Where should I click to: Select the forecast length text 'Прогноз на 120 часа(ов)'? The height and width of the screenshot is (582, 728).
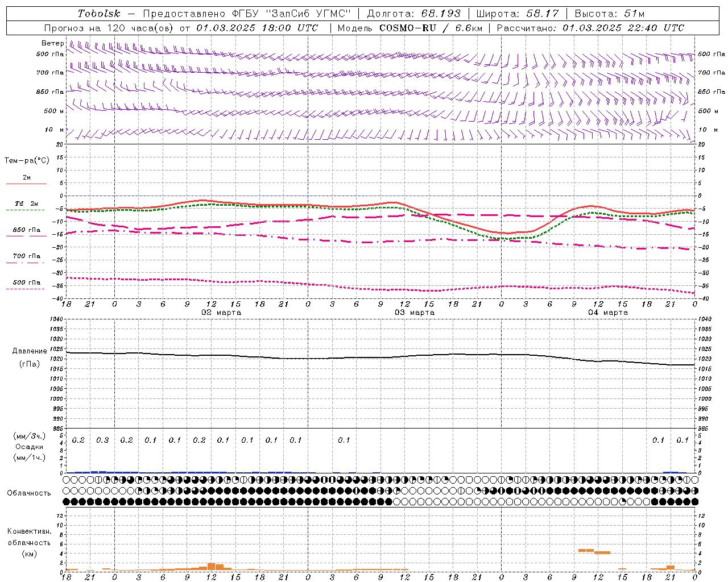click(x=109, y=28)
